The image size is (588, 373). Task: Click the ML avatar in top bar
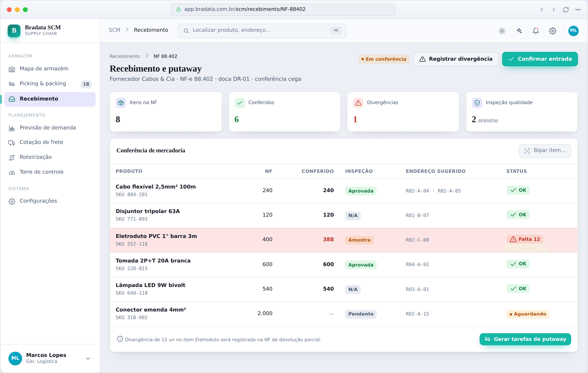(x=573, y=31)
